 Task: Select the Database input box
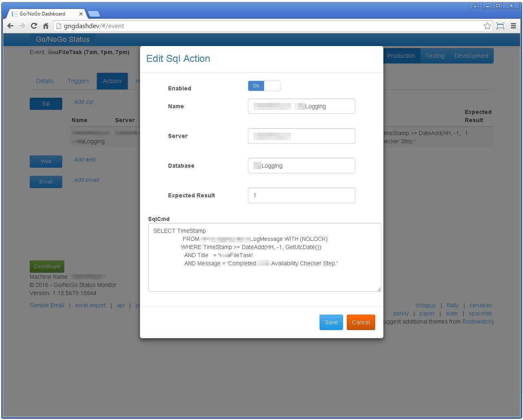pos(301,166)
